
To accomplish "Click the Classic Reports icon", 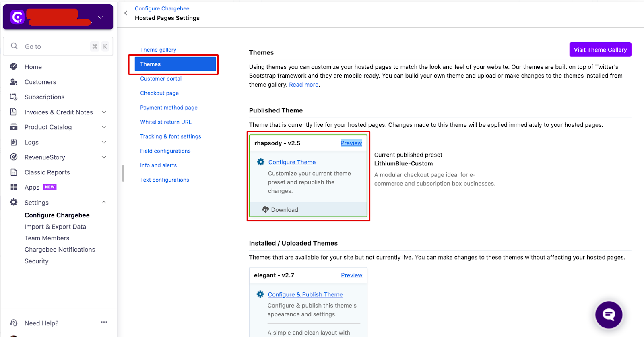I will [14, 172].
